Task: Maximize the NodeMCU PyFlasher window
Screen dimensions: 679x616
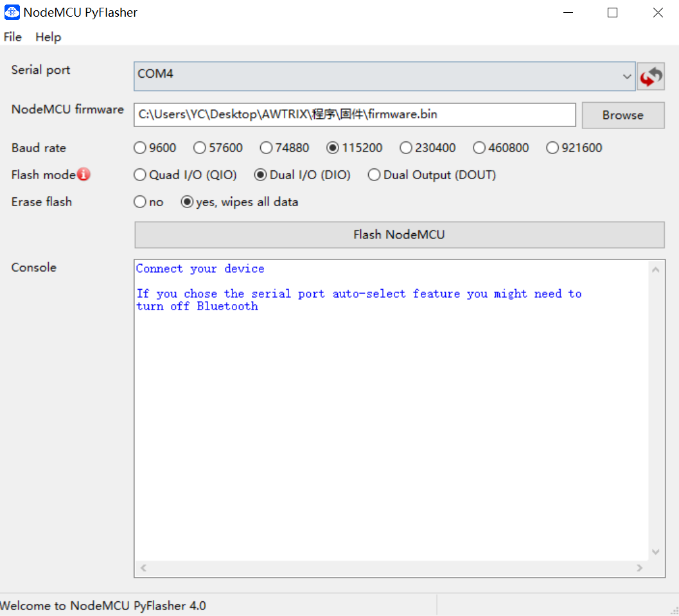Action: pos(612,13)
